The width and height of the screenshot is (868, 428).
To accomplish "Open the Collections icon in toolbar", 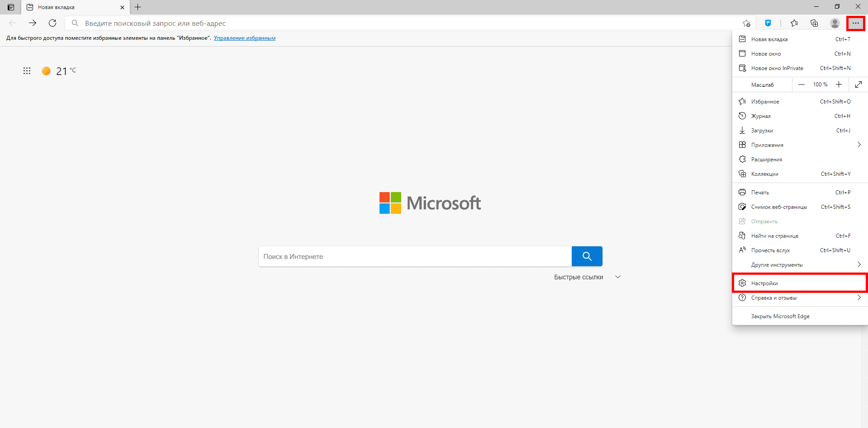I will [814, 23].
